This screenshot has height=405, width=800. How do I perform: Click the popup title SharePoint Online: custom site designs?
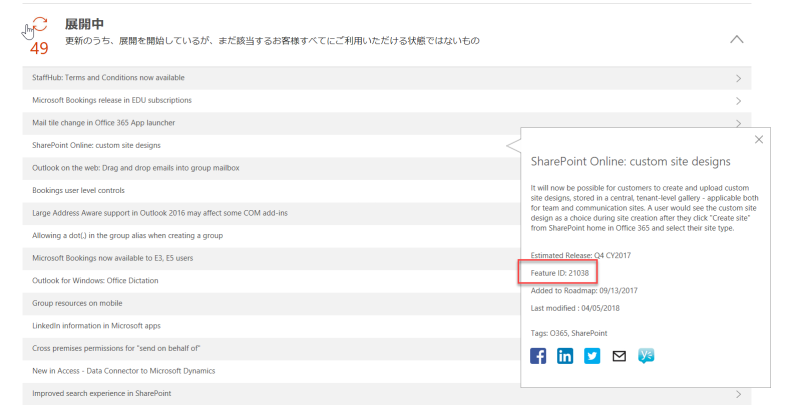(x=631, y=162)
